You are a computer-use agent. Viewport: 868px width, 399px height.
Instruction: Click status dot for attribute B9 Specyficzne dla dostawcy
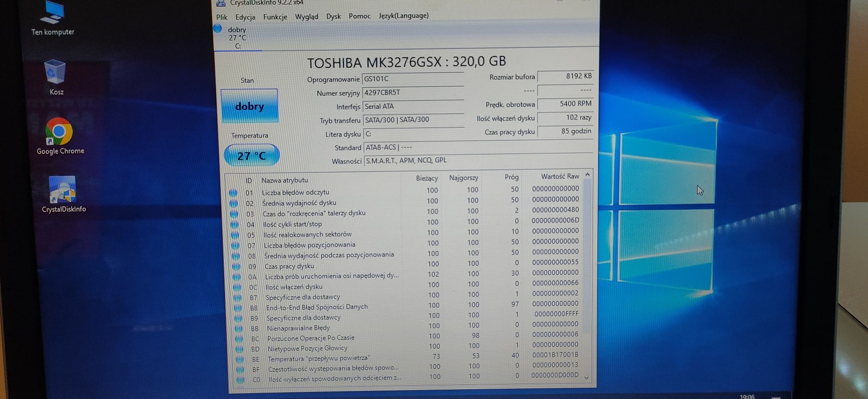[238, 318]
